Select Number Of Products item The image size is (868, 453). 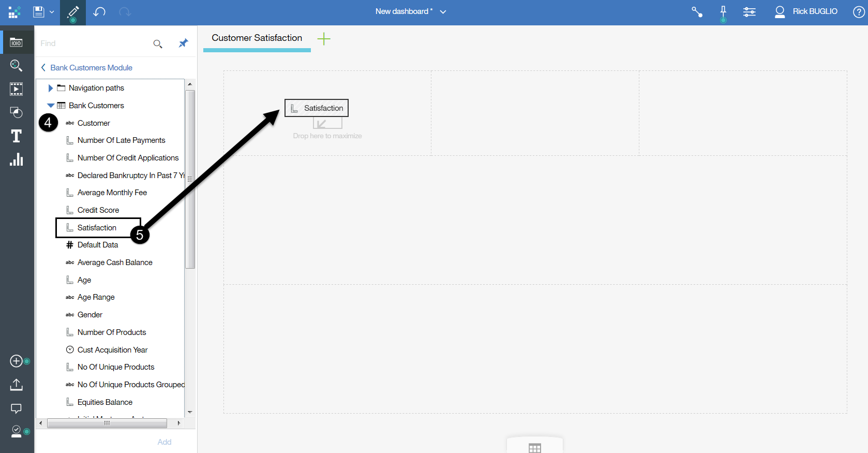[111, 332]
